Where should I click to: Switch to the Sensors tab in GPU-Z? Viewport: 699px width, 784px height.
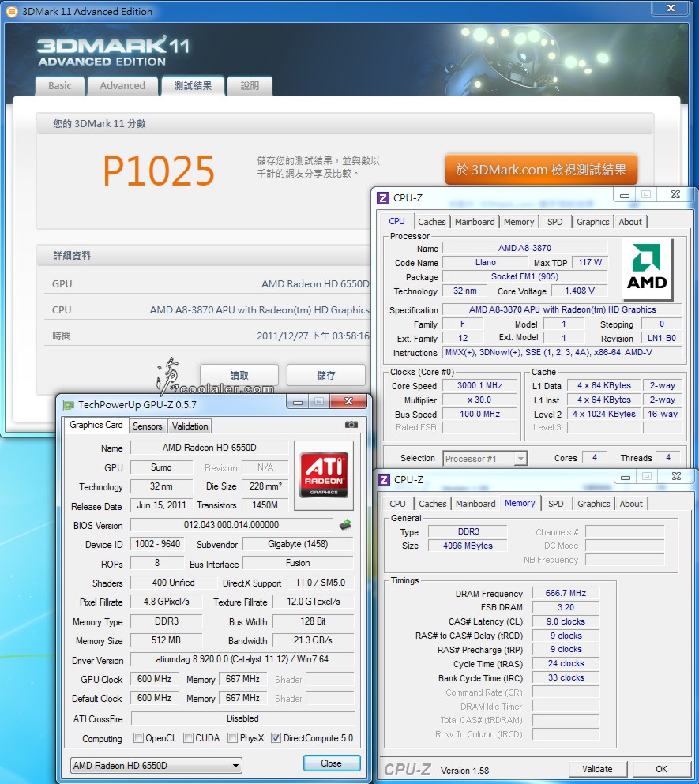[148, 426]
